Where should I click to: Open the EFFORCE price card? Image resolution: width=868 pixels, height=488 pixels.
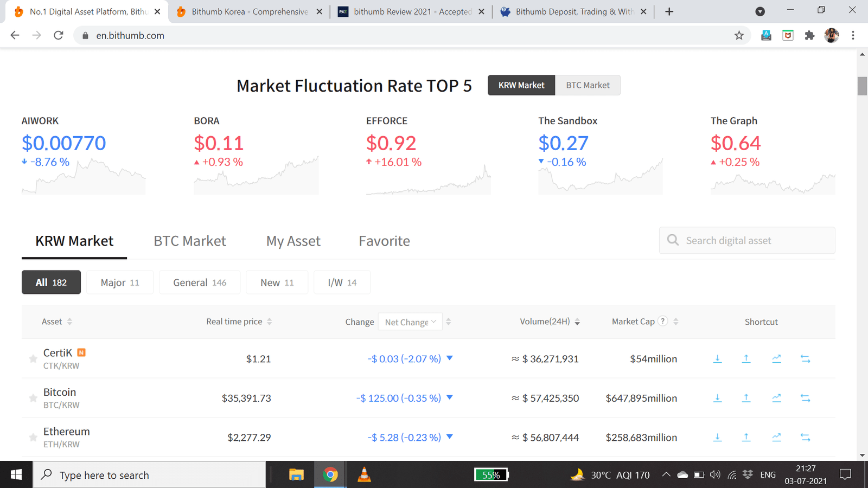[428, 155]
